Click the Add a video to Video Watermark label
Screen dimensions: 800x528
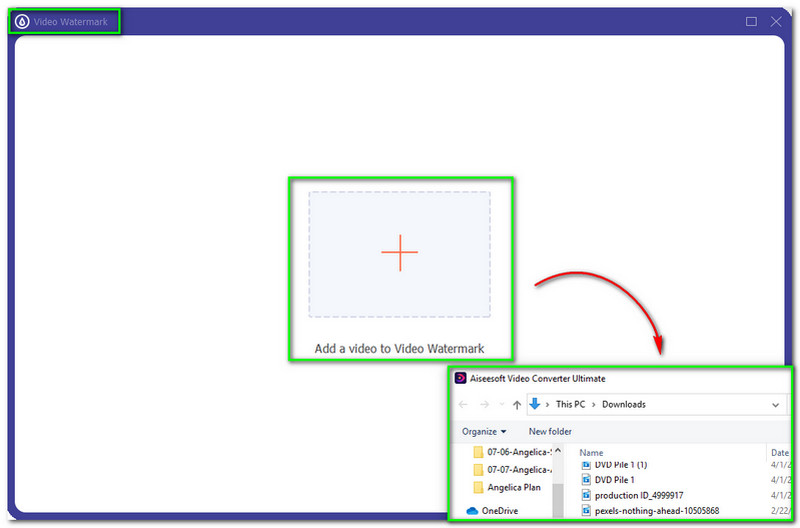399,349
